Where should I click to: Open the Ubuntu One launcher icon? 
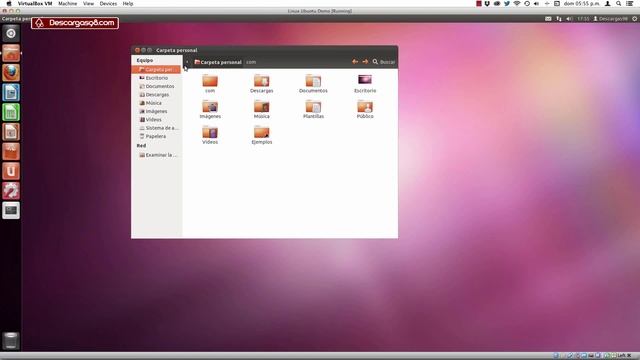coord(11,171)
